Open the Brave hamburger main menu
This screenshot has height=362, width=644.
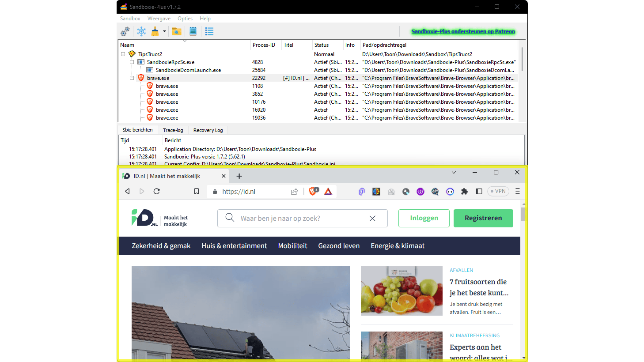tap(518, 191)
